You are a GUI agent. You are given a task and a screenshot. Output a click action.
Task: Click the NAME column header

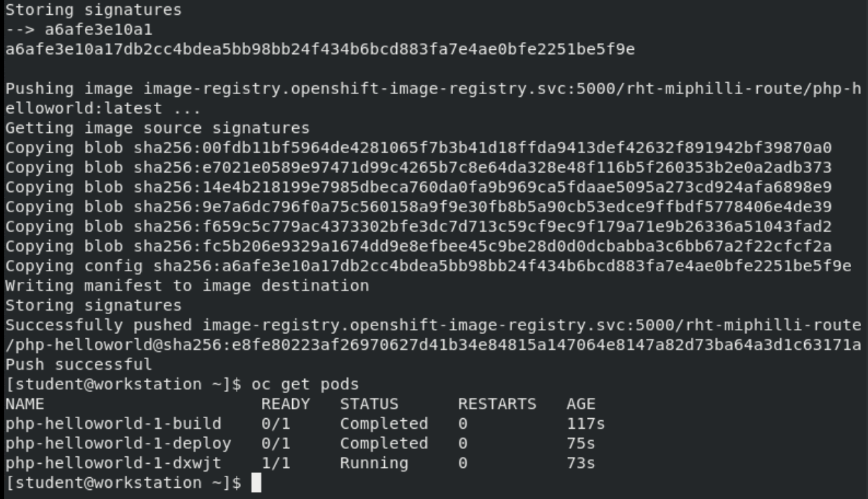tap(24, 404)
